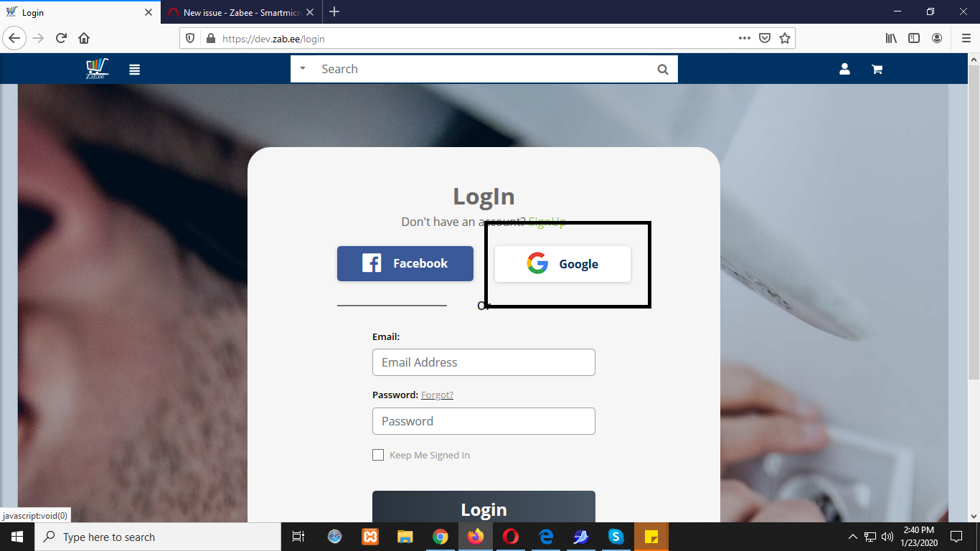
Task: Check the Keep Me Signed In checkbox
Action: (x=378, y=455)
